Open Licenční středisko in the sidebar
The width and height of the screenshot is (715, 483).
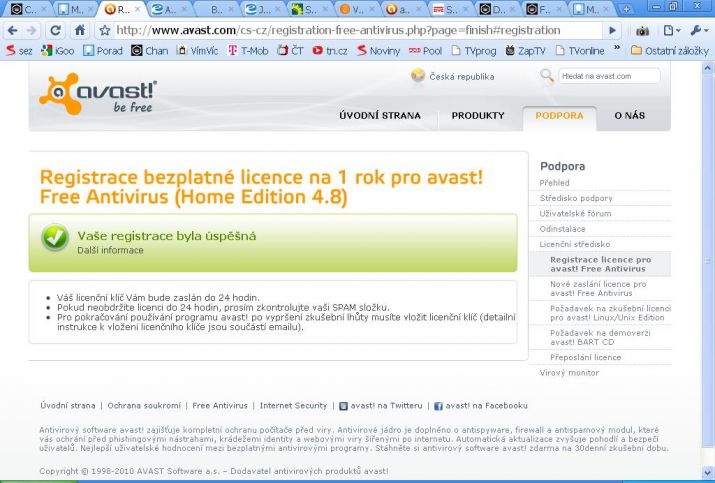tap(575, 244)
